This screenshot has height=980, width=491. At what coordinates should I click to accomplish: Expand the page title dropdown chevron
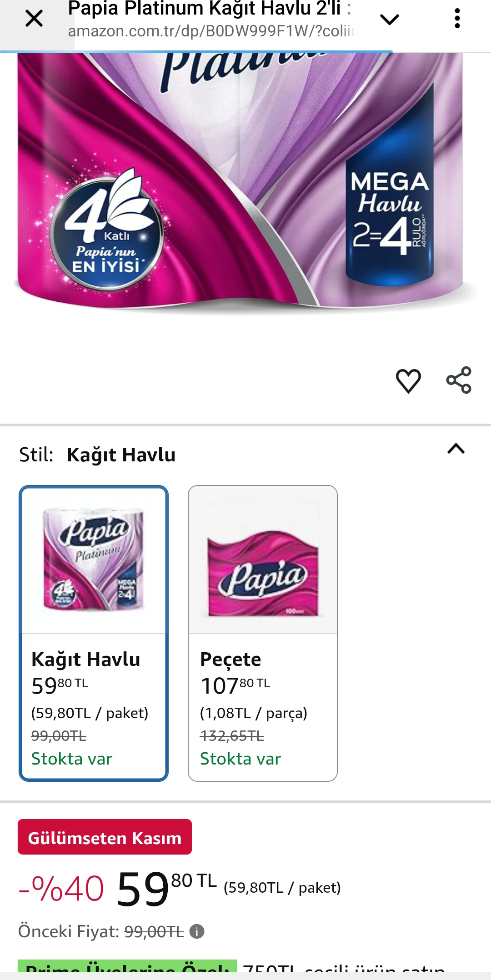tap(390, 19)
